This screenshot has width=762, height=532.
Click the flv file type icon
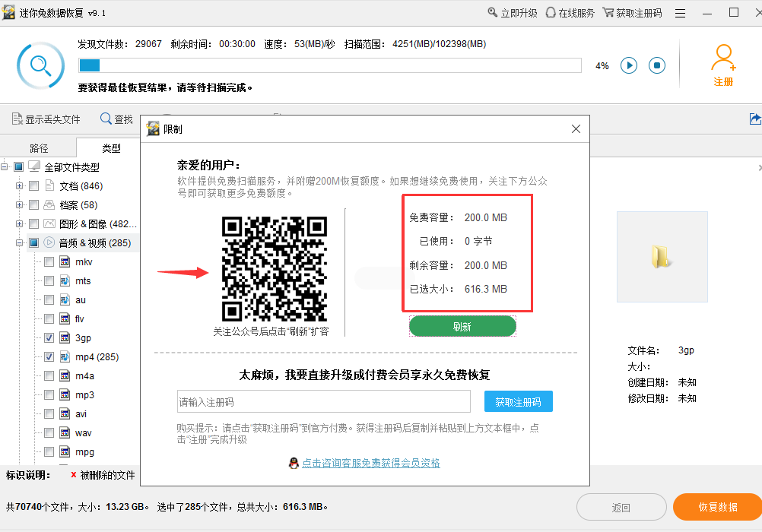click(65, 318)
